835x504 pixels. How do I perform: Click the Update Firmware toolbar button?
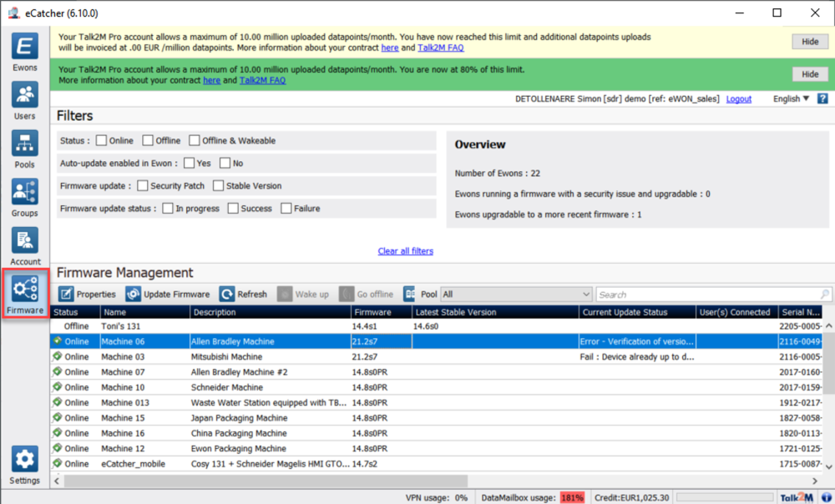tap(168, 295)
